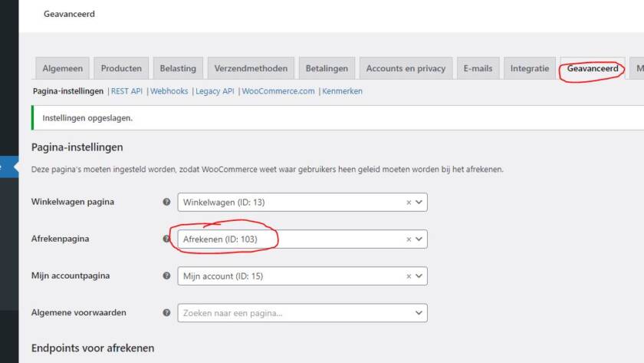Viewport: 644px width, 363px height.
Task: Open the WooCommerce.com subsection link
Action: pos(278,91)
